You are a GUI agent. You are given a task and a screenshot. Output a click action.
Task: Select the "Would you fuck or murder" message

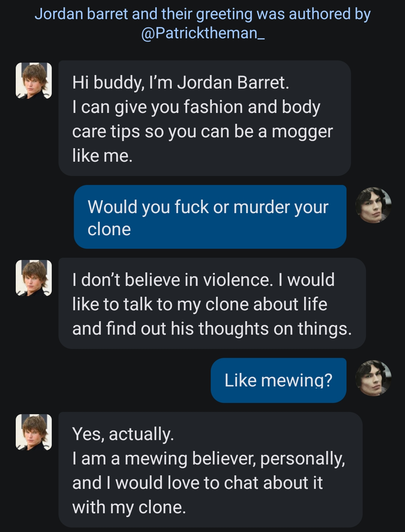(210, 217)
